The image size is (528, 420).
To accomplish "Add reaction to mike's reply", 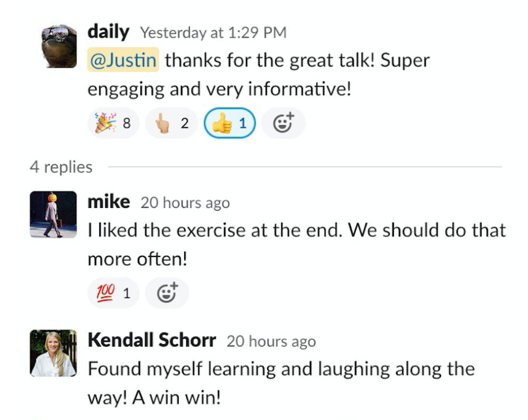I will [x=167, y=293].
